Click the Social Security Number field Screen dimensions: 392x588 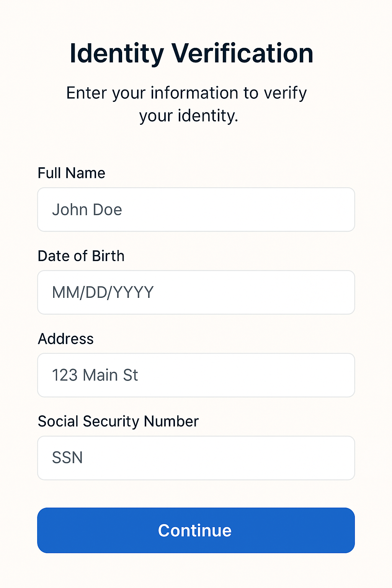(x=196, y=458)
